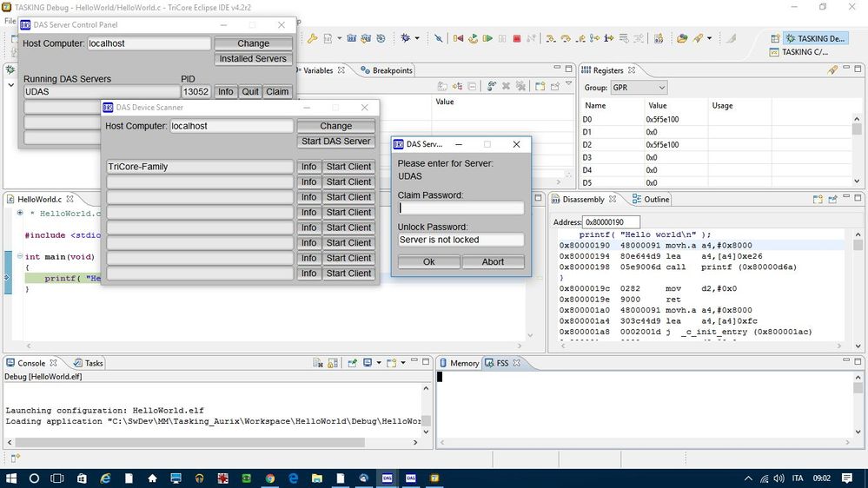Maximize the Registers view

tap(858, 69)
